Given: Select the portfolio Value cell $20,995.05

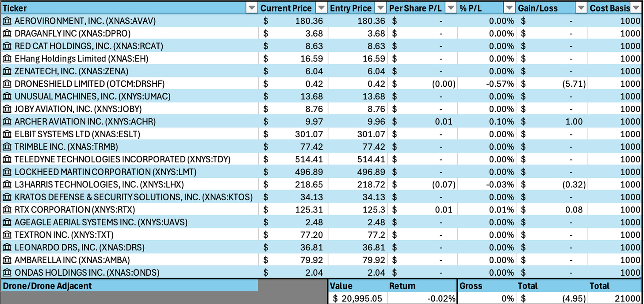Looking at the screenshot, I should pyautogui.click(x=357, y=298).
